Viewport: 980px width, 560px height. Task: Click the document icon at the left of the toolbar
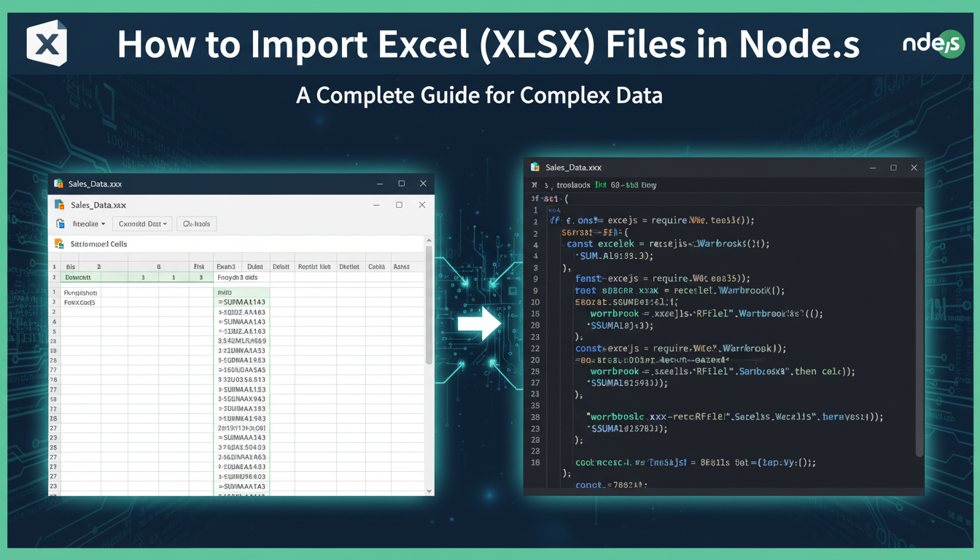[60, 224]
